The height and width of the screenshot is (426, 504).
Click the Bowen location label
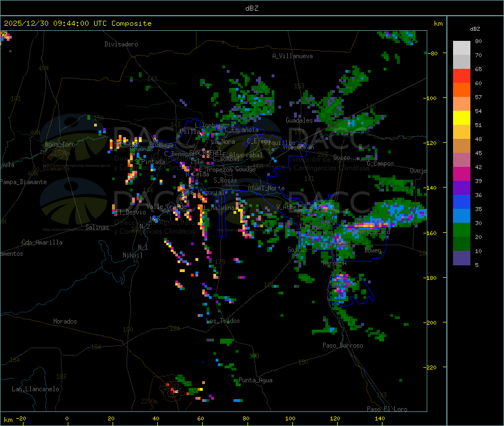pos(373,250)
